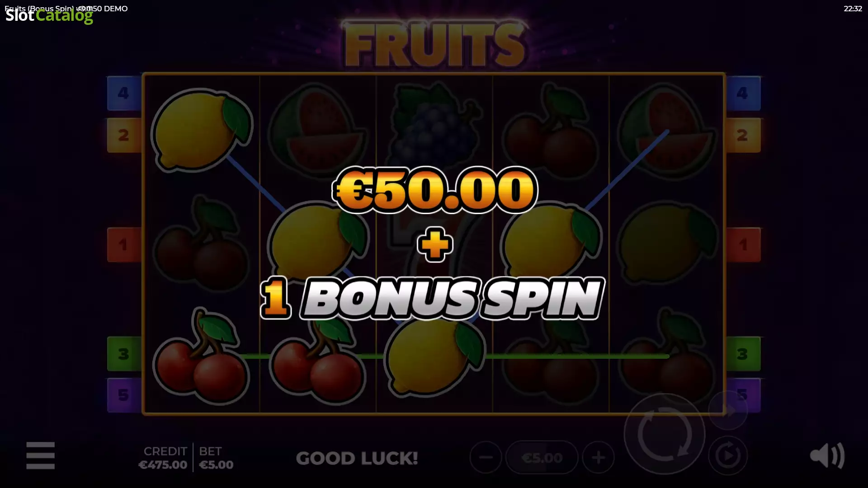The width and height of the screenshot is (868, 488).
Task: Select payline 4 marker on left
Action: tap(124, 93)
